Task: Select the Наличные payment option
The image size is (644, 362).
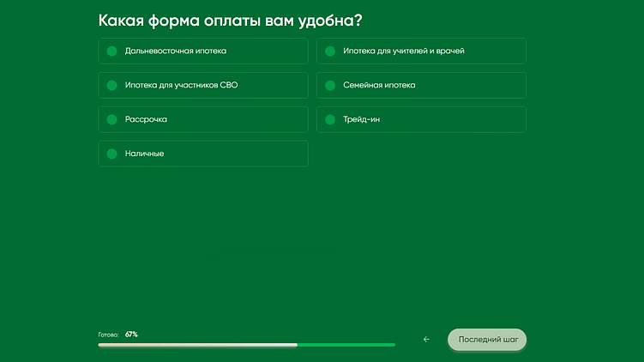Action: click(203, 154)
